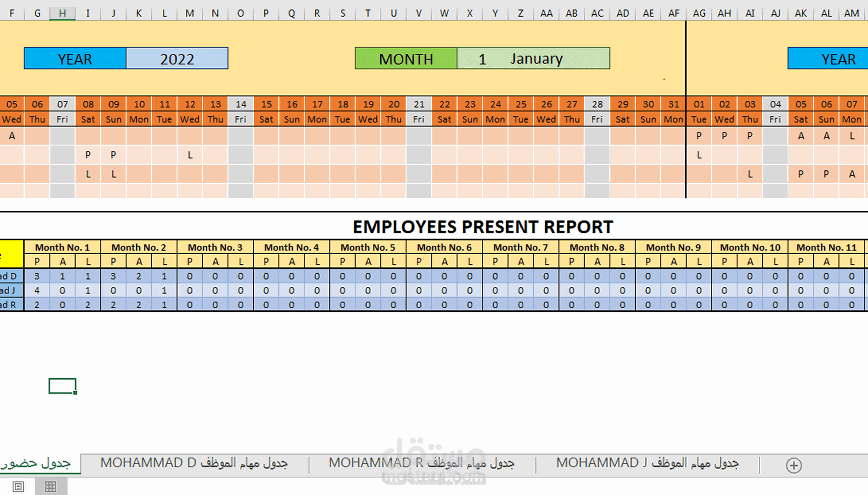Select the Month No. 1 header in the report
This screenshot has width=868, height=495.
[62, 247]
